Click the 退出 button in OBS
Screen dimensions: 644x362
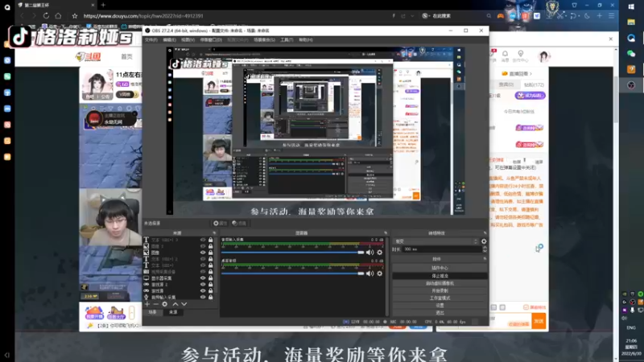point(440,313)
